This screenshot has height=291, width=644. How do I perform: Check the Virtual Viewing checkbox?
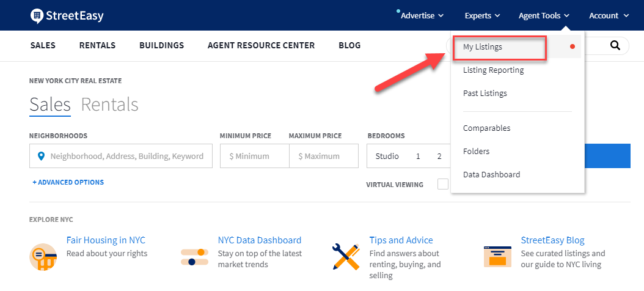(x=443, y=184)
